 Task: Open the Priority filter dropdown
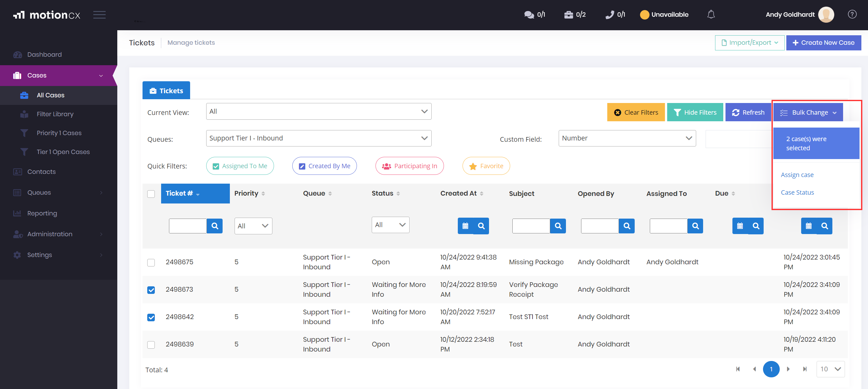[x=253, y=226]
